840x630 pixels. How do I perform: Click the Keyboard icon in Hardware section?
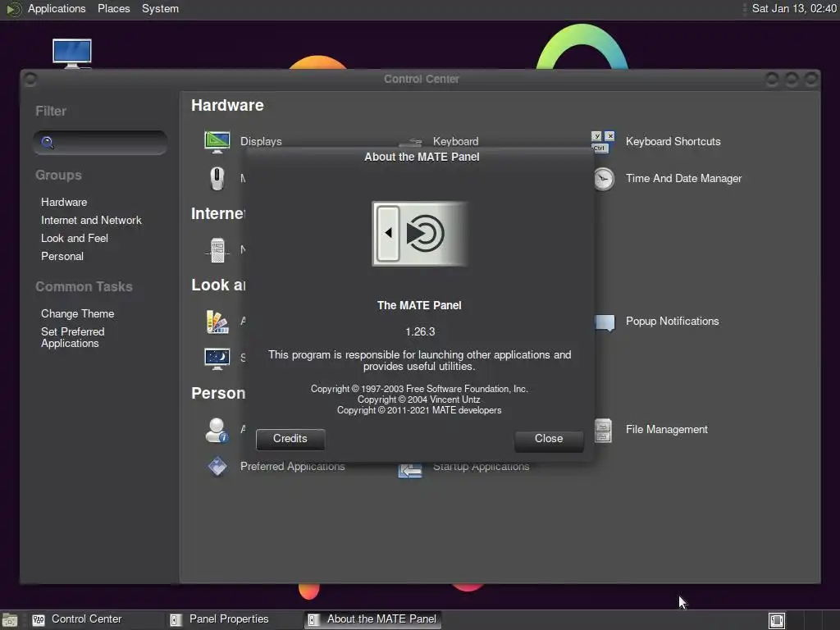point(411,143)
